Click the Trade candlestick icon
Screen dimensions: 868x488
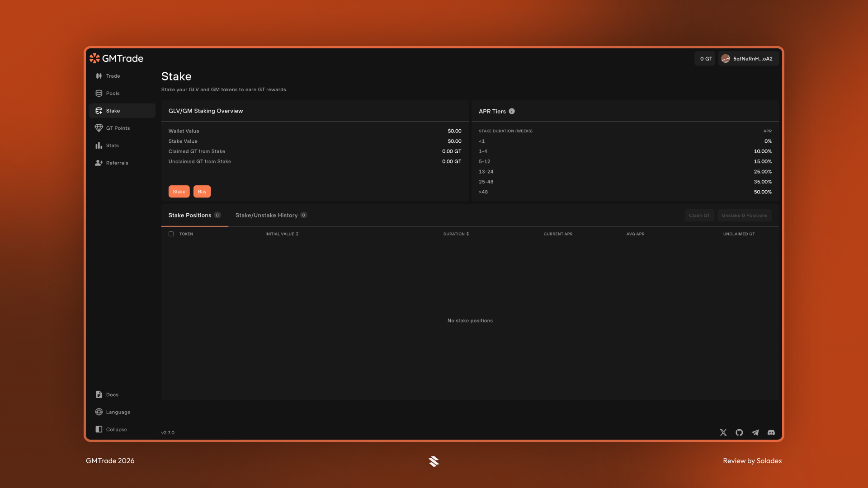(x=99, y=76)
